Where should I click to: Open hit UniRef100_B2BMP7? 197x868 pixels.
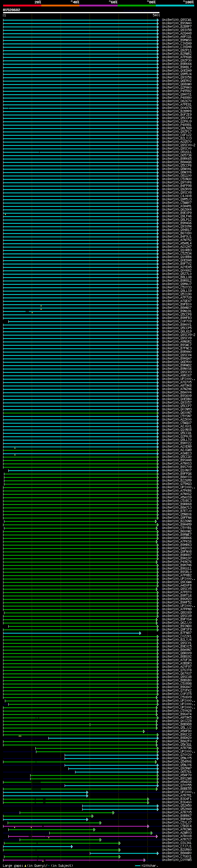[x=177, y=26]
